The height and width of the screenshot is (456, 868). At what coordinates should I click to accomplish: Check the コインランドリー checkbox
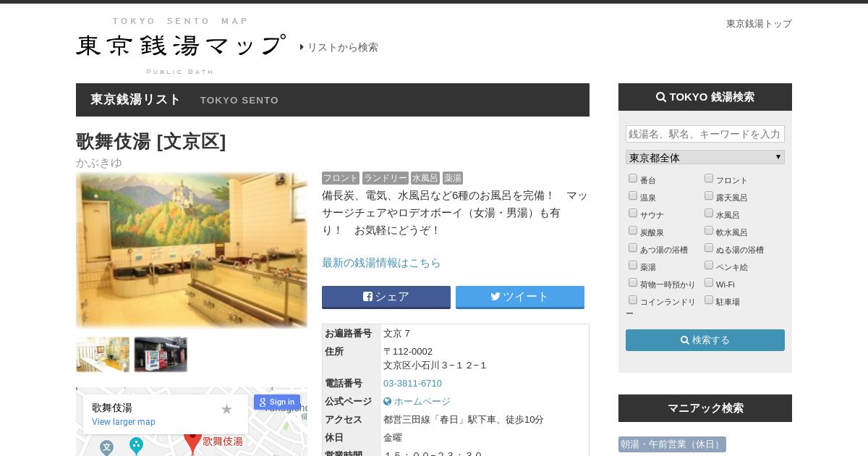point(633,300)
